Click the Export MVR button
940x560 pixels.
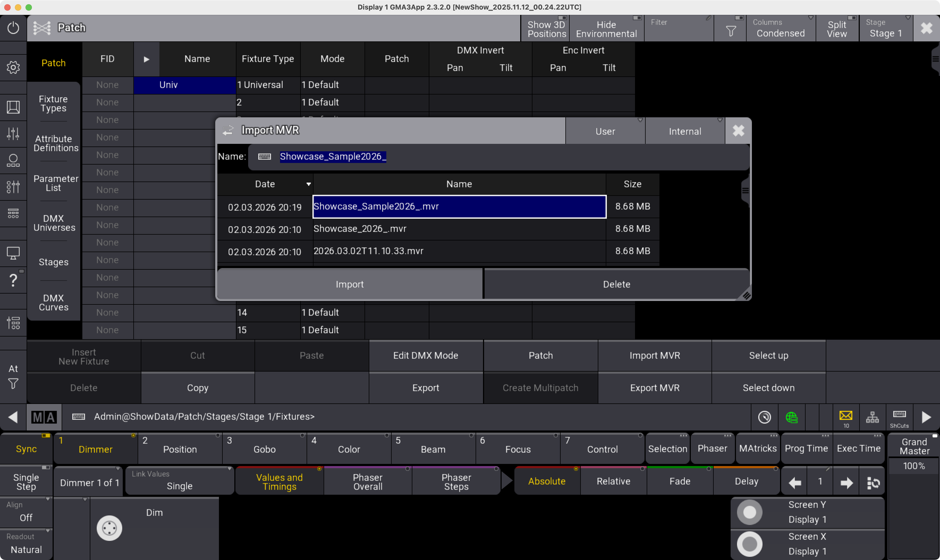coord(654,387)
